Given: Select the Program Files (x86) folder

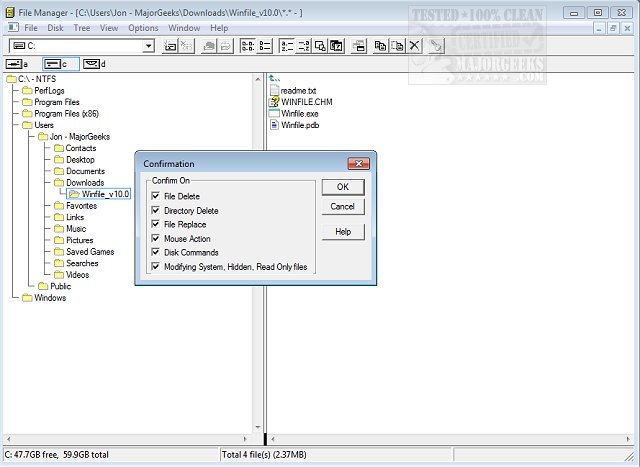Looking at the screenshot, I should pos(60,113).
